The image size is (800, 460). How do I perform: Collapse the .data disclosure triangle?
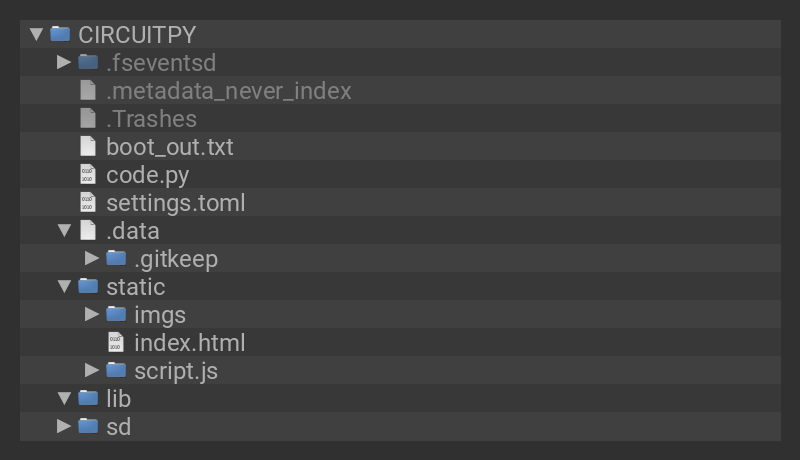coord(64,231)
